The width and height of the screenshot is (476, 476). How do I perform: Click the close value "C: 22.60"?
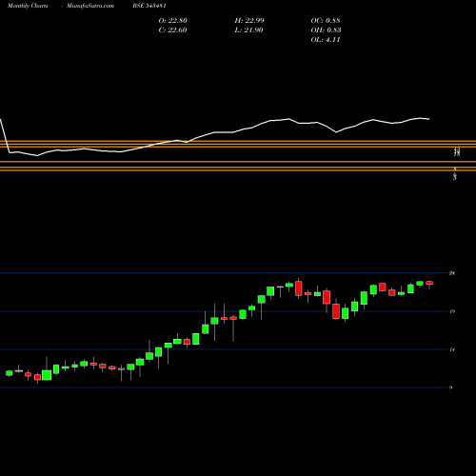pos(172,30)
